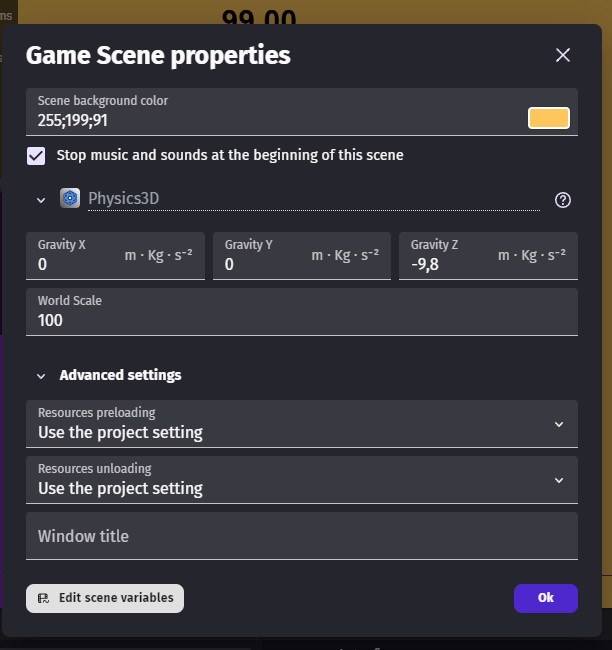
Task: Close the Game Scene properties dialog
Action: [562, 55]
